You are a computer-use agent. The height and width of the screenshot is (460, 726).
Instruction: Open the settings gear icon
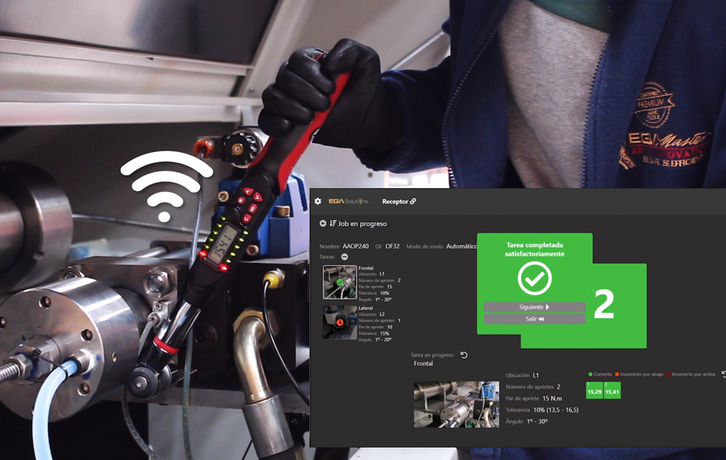pyautogui.click(x=318, y=201)
